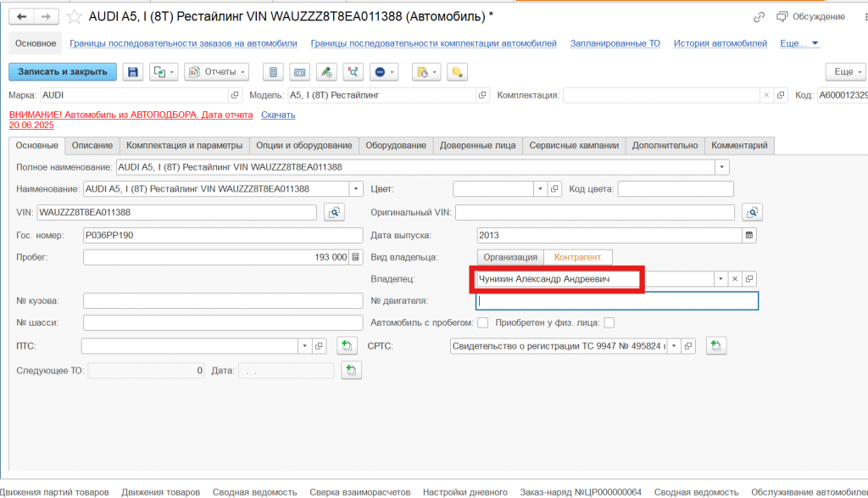Clear the Владелец field with the X
Viewport: 868px width, 498px height.
tap(735, 278)
